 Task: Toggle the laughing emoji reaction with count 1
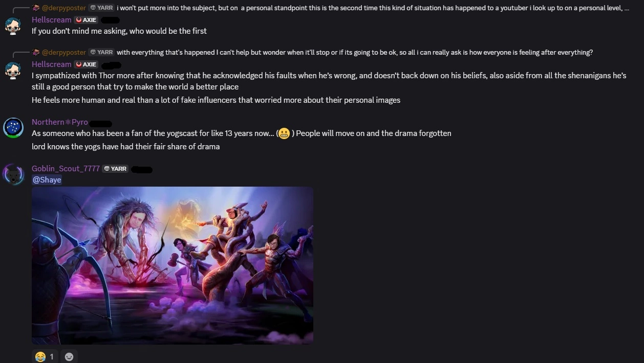pos(45,356)
